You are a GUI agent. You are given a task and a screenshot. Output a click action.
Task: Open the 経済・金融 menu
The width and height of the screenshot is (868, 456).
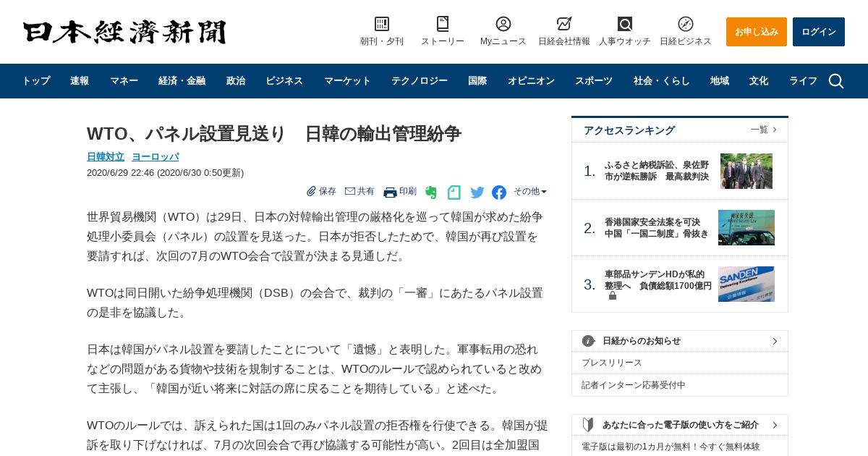click(182, 81)
